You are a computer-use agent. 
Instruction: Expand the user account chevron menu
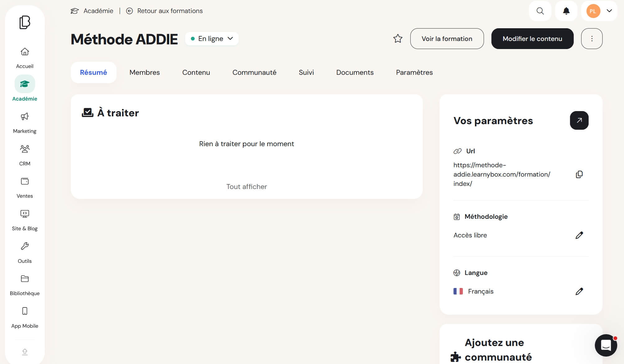point(609,11)
